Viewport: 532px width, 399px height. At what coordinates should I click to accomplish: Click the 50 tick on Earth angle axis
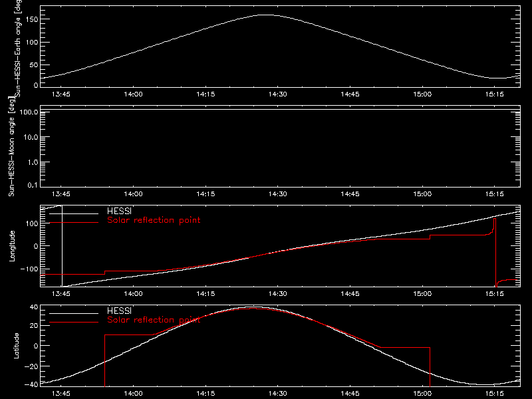tap(34, 65)
